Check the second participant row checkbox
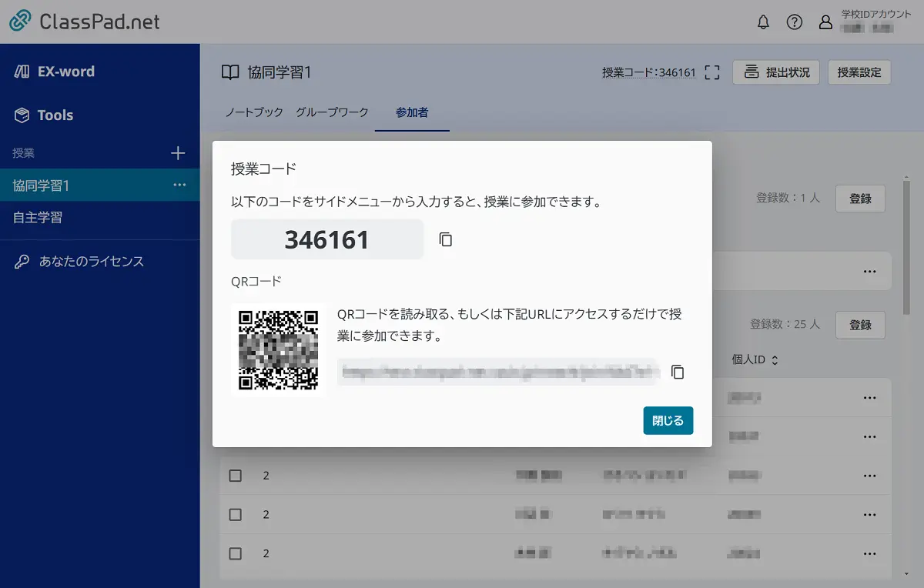The width and height of the screenshot is (924, 588). point(235,514)
